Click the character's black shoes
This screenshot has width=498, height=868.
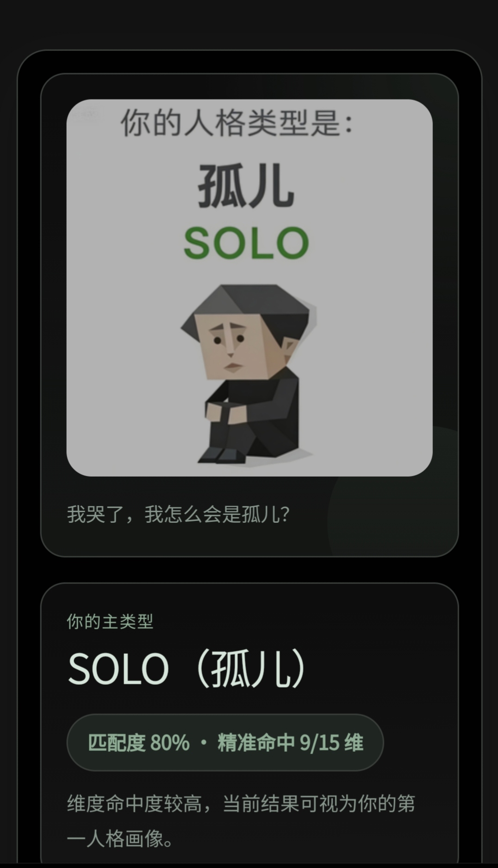[x=221, y=455]
